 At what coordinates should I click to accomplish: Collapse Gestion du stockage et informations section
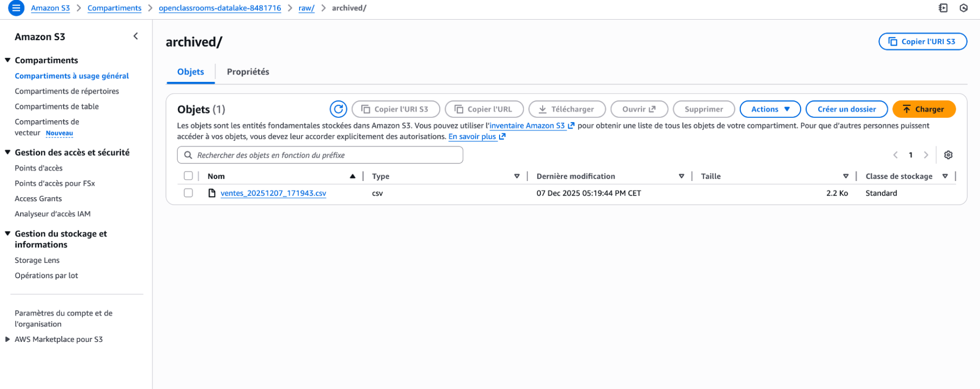click(x=7, y=233)
